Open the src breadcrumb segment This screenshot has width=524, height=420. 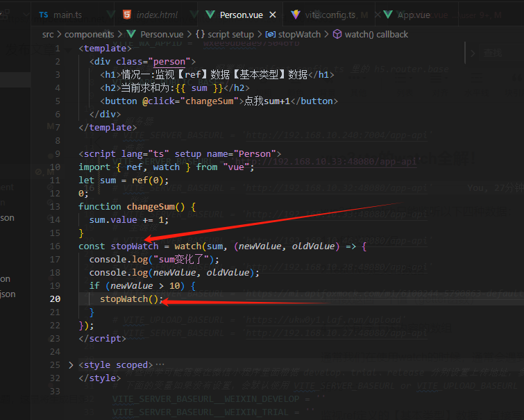48,35
